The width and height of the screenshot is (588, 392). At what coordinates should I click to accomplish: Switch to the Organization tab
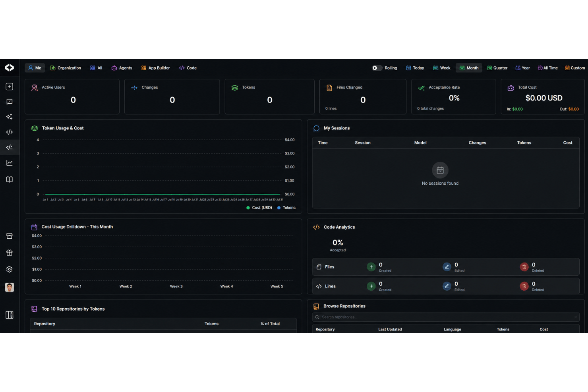(x=66, y=68)
